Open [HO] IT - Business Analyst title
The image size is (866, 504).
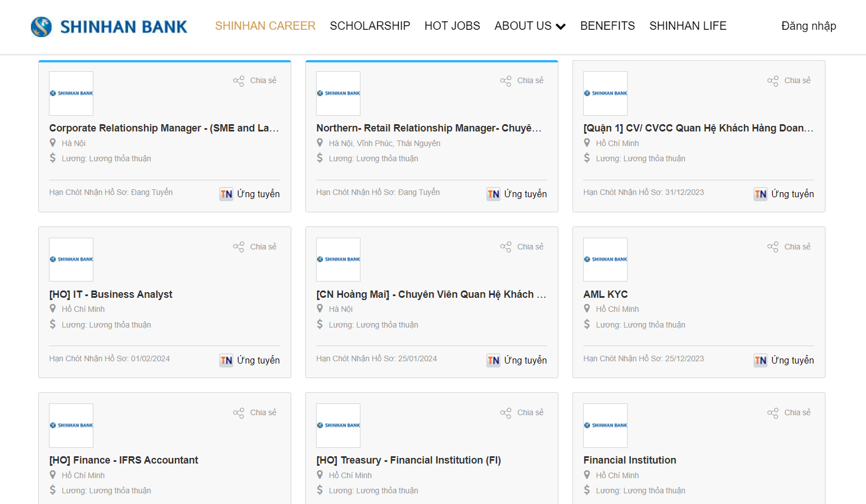(x=111, y=294)
